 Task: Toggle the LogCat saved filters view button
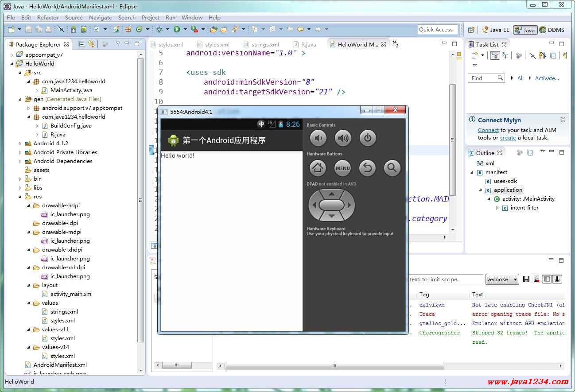pyautogui.click(x=547, y=279)
